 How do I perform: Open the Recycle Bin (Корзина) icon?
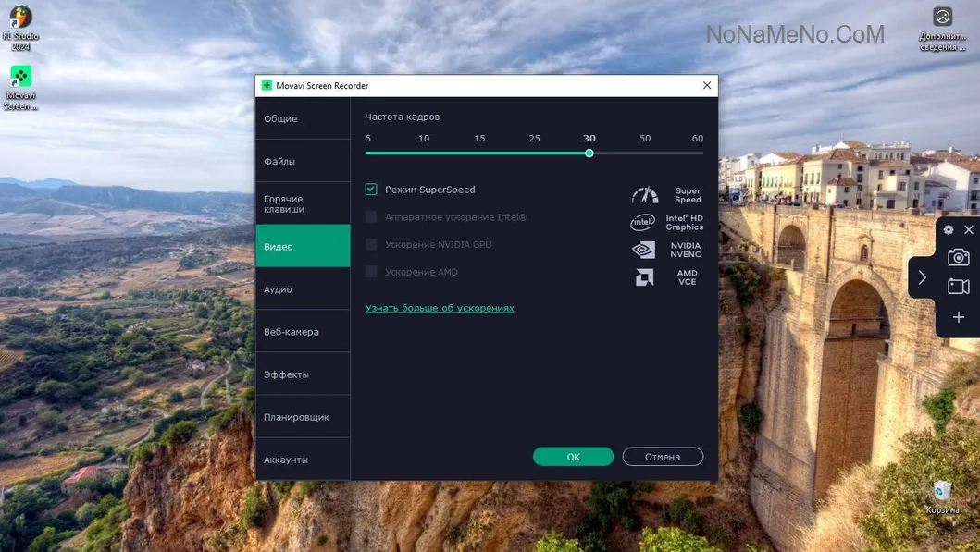(942, 497)
